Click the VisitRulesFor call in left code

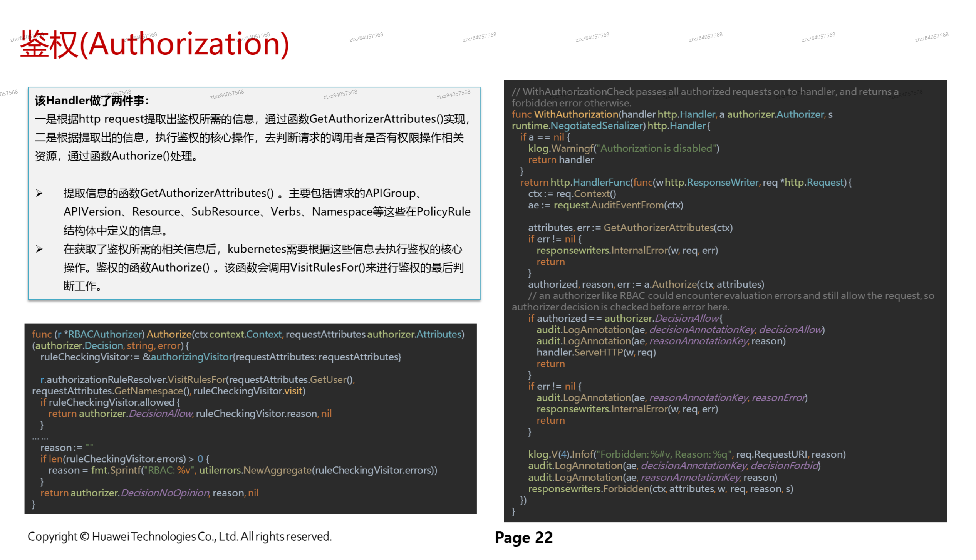pyautogui.click(x=196, y=380)
